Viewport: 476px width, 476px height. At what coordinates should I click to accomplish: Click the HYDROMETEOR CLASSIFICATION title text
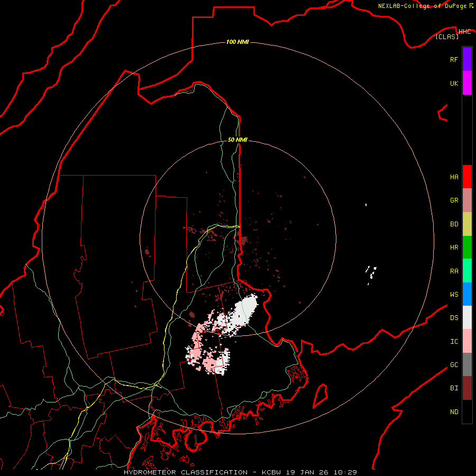click(186, 472)
